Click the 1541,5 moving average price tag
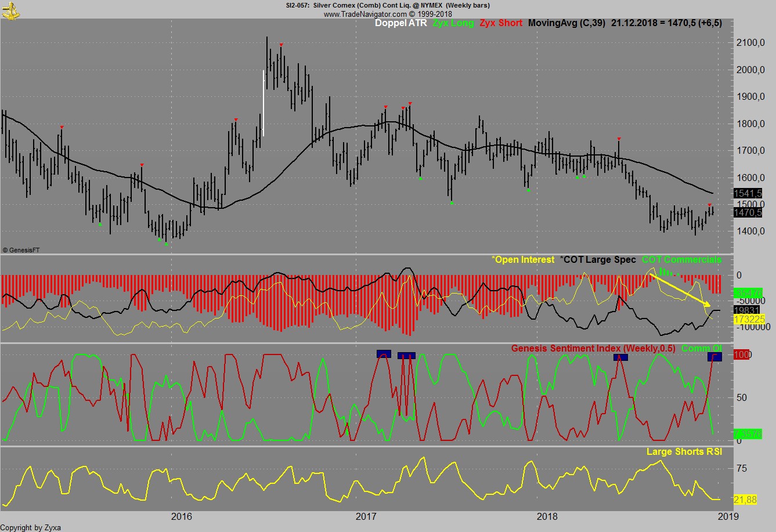The width and height of the screenshot is (776, 532). click(747, 193)
